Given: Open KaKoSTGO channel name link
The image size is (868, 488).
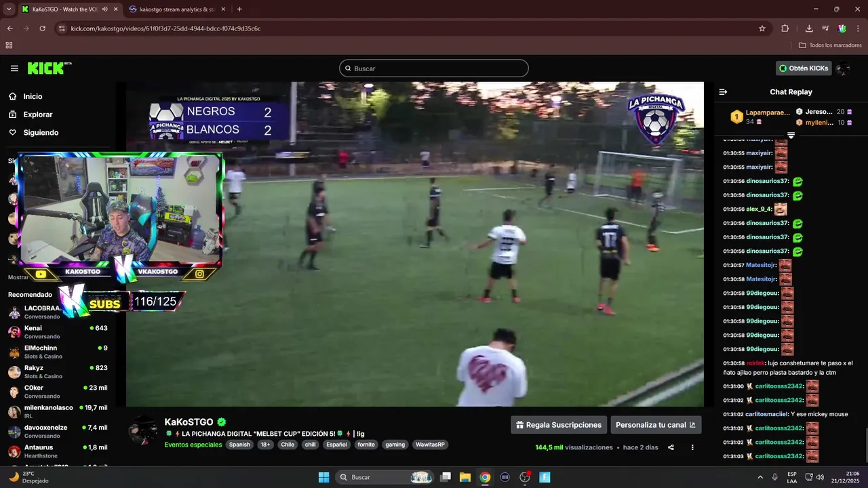Looking at the screenshot, I should pyautogui.click(x=189, y=422).
